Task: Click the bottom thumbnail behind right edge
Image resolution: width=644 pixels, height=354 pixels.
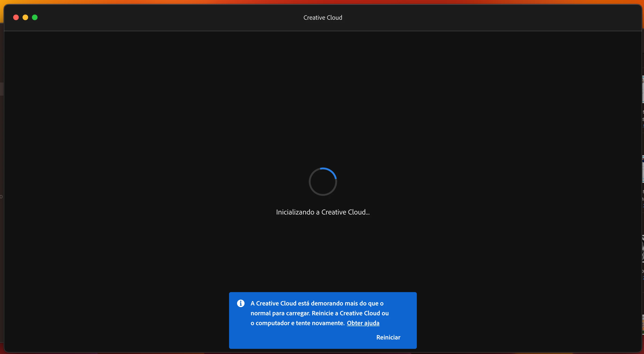Action: pyautogui.click(x=643, y=324)
